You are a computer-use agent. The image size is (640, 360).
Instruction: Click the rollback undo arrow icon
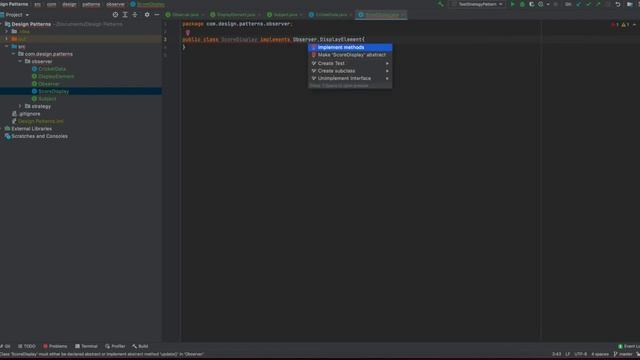pos(618,4)
